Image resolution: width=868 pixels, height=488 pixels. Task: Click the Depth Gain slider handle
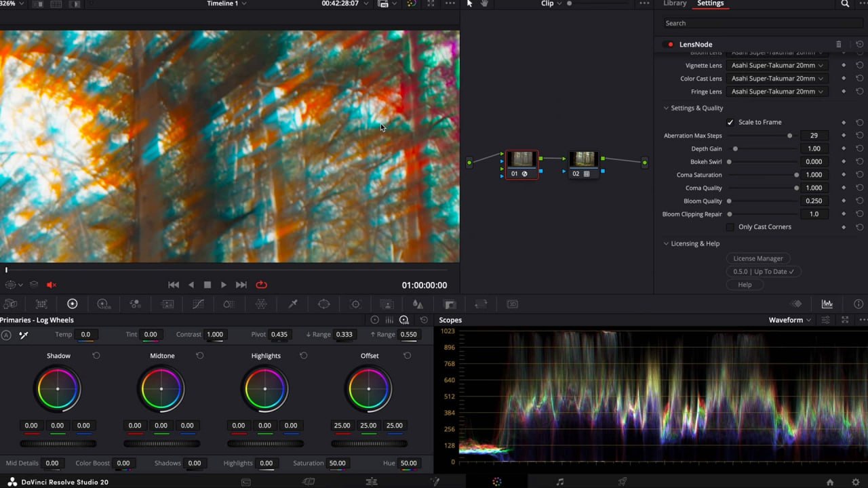point(735,149)
